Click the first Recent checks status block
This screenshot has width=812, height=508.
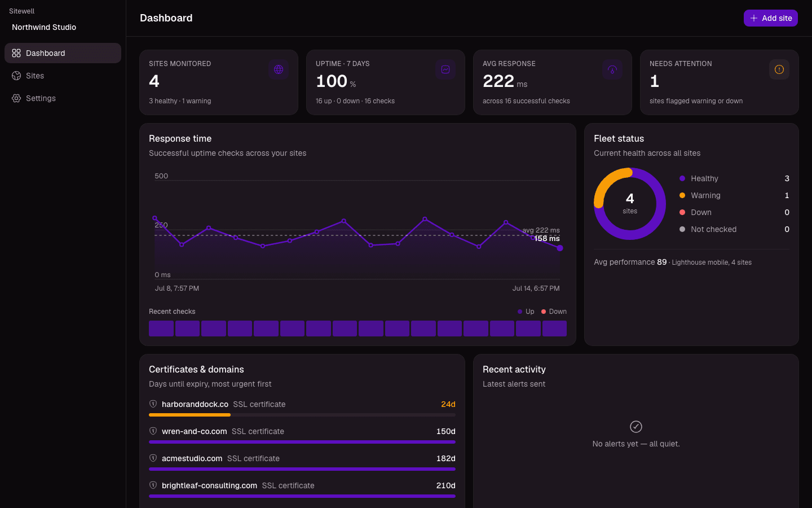click(161, 329)
